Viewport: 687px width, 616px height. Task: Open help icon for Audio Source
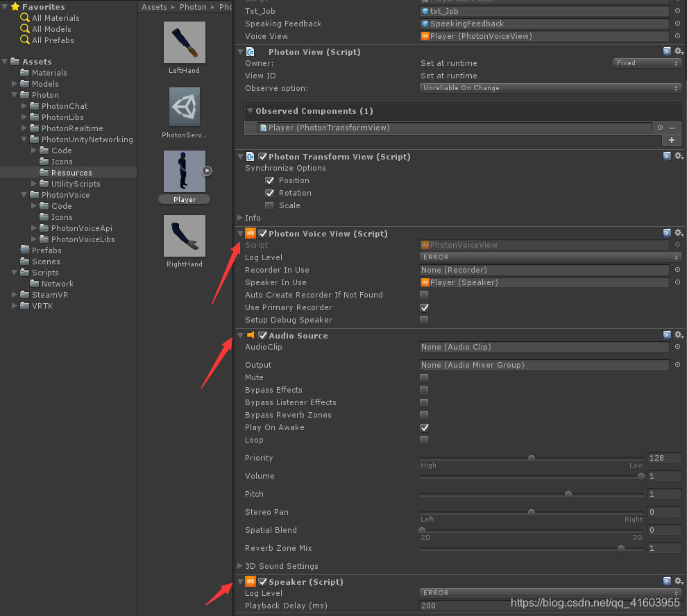coord(666,335)
